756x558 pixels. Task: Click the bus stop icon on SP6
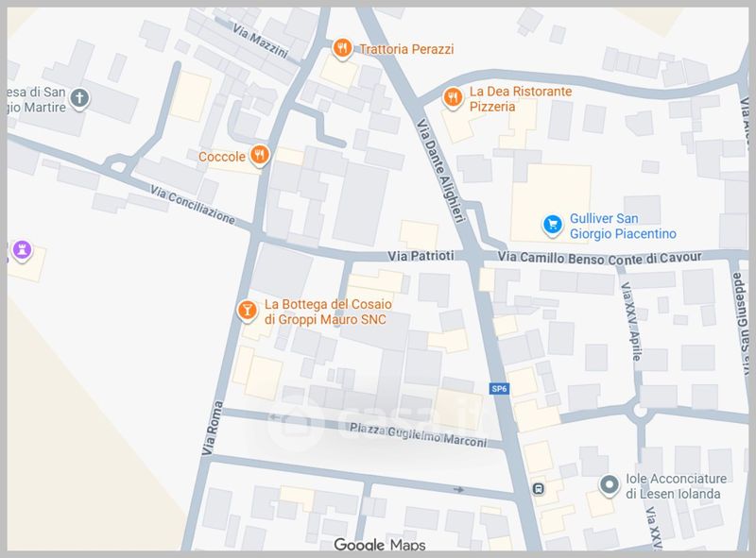539,489
